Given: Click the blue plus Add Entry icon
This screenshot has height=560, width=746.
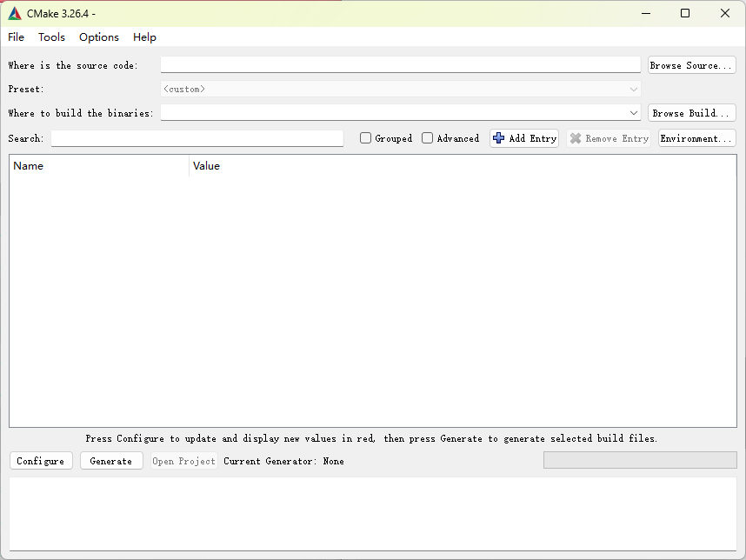Looking at the screenshot, I should click(x=498, y=137).
